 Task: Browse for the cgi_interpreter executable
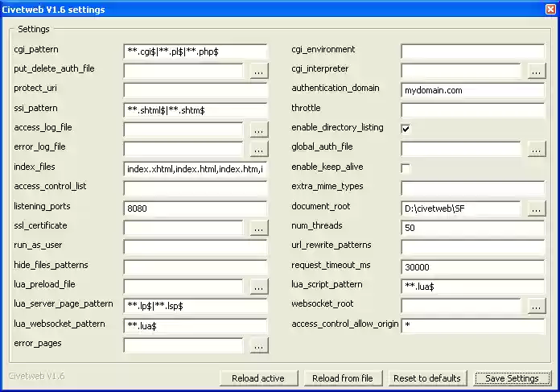[537, 71]
